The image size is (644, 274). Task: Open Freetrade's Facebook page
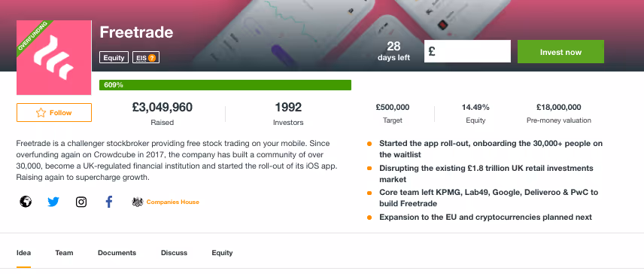point(109,202)
